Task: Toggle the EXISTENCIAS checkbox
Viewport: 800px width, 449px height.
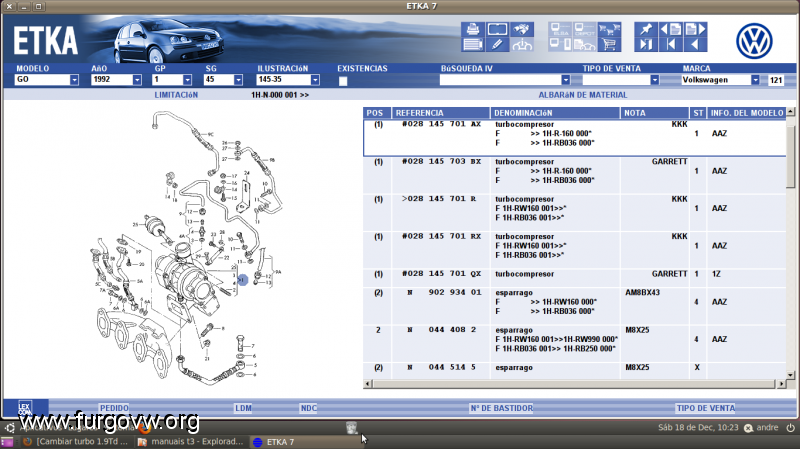Action: [343, 81]
